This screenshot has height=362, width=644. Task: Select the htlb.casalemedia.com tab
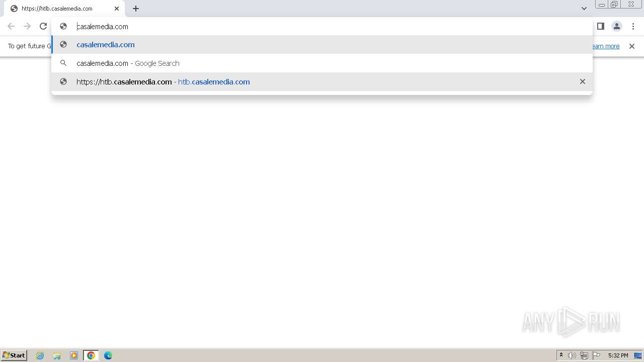(x=64, y=9)
